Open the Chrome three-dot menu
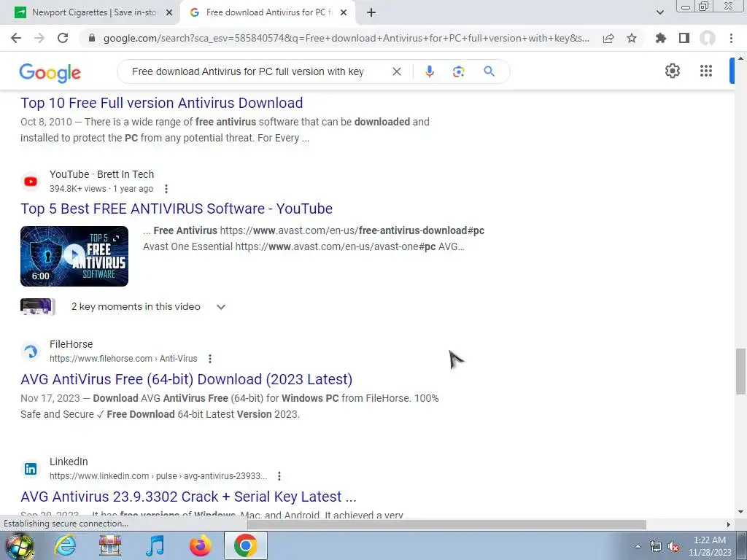Viewport: 747px width, 560px height. (731, 38)
